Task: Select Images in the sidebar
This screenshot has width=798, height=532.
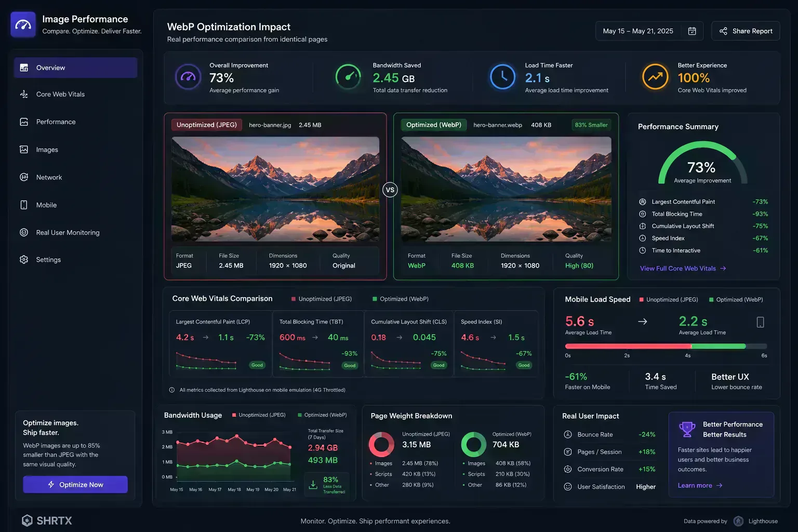Action: pyautogui.click(x=75, y=150)
